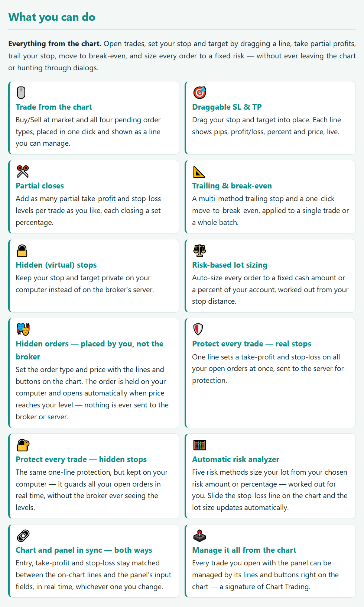Open the Draggable SL & TP heading
364x607 pixels.
coord(227,107)
